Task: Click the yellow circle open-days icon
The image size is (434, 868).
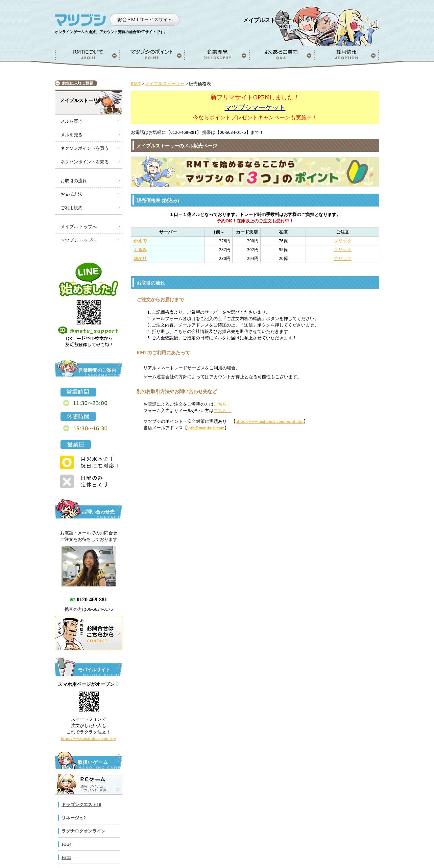Action: 67,462
